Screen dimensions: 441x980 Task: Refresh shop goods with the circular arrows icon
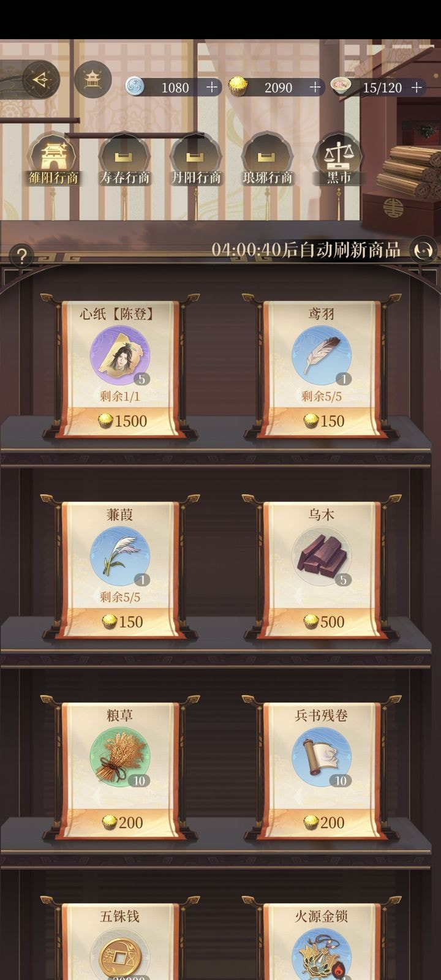click(424, 251)
